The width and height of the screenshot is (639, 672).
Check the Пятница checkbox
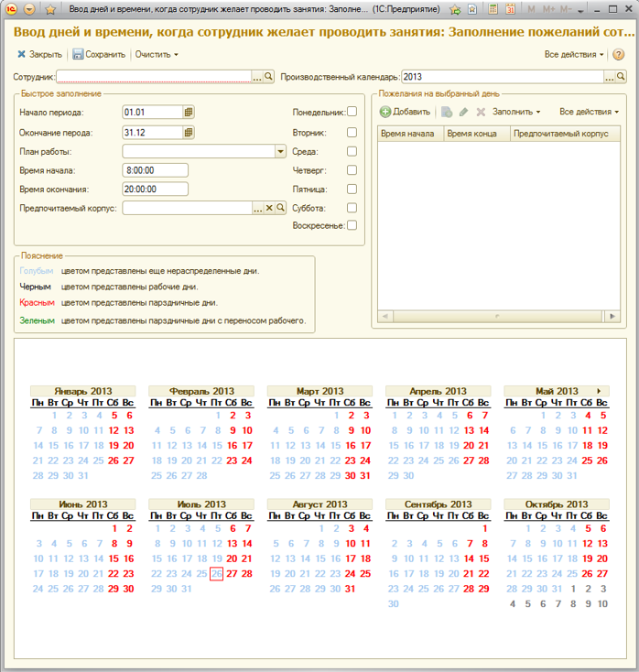pos(352,189)
